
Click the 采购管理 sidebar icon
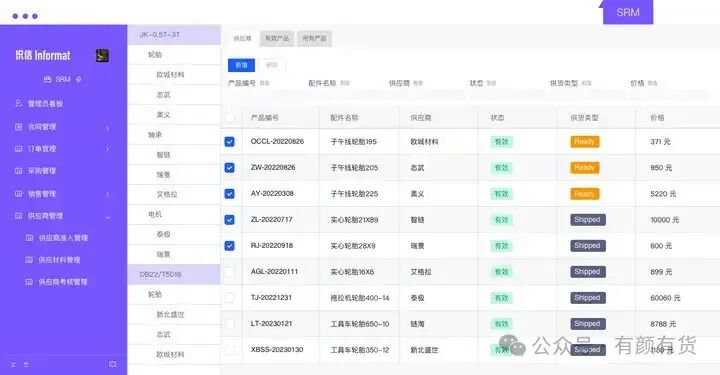tap(18, 171)
